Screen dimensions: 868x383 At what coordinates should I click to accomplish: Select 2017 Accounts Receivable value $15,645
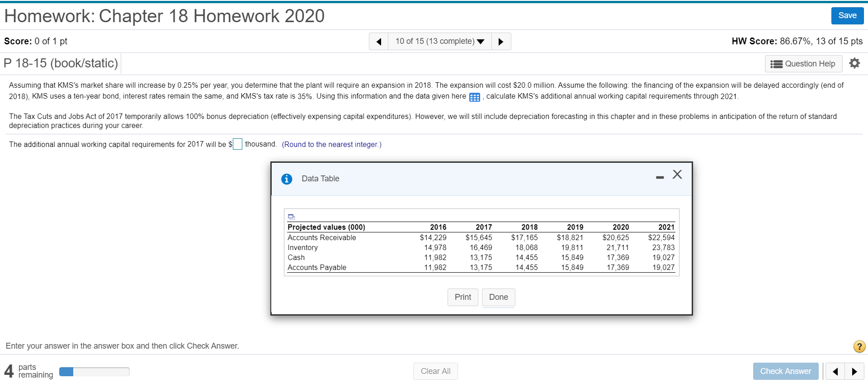(479, 238)
